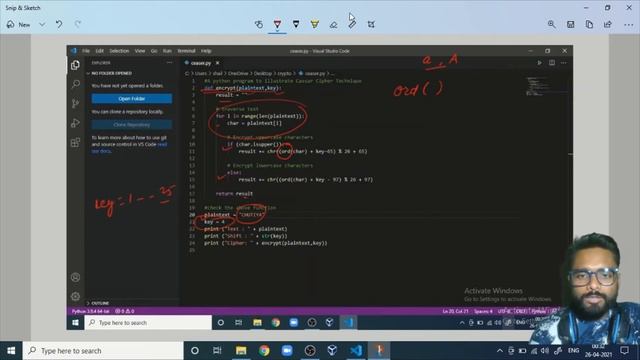
Task: Click ENG language indicator in tray
Action: click(573, 351)
